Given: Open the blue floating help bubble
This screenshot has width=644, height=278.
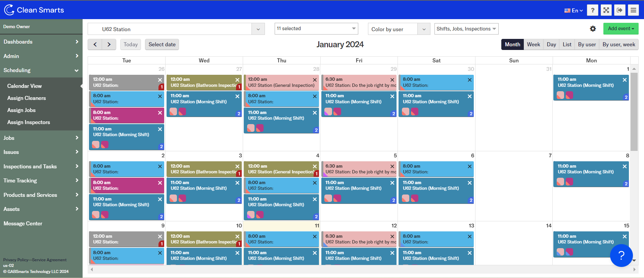Looking at the screenshot, I should click(x=621, y=256).
